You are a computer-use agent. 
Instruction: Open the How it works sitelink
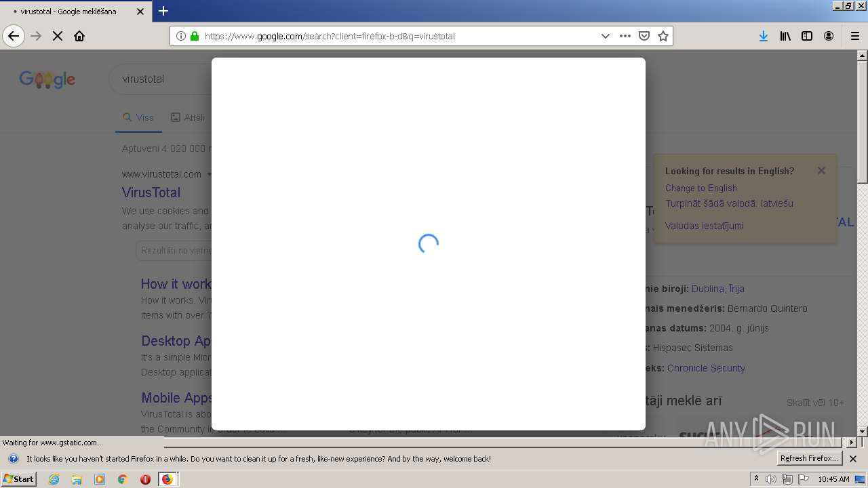(x=176, y=284)
